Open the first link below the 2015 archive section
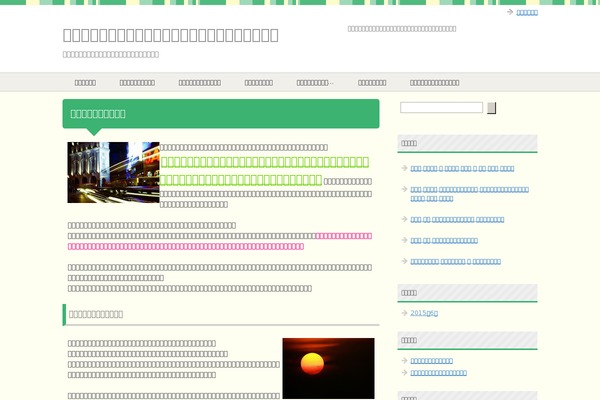This screenshot has height=400, width=600. pos(432,361)
